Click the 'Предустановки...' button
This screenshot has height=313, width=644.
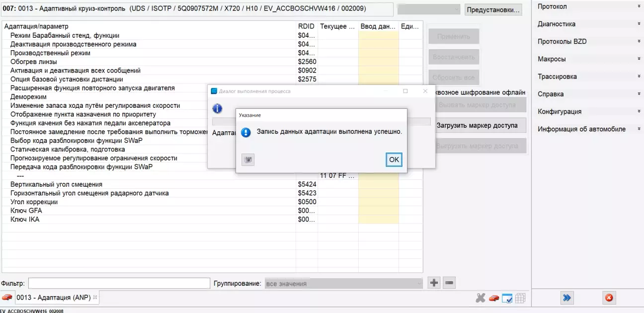(x=493, y=10)
